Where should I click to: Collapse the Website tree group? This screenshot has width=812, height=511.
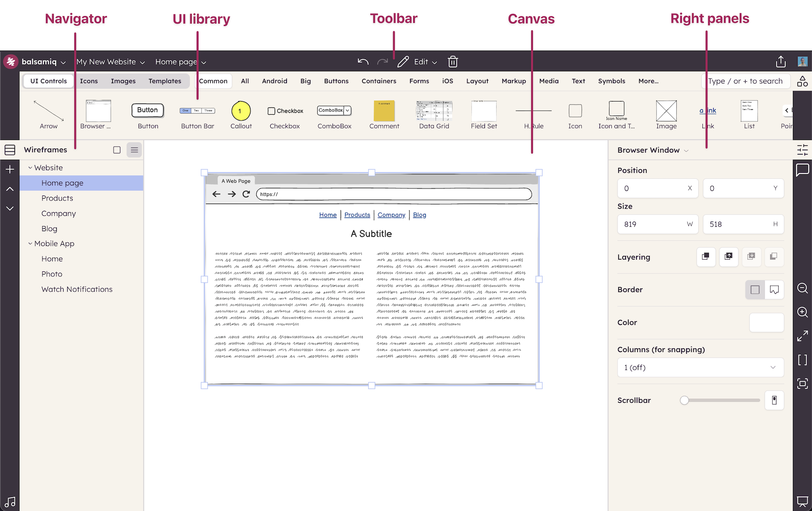[30, 168]
